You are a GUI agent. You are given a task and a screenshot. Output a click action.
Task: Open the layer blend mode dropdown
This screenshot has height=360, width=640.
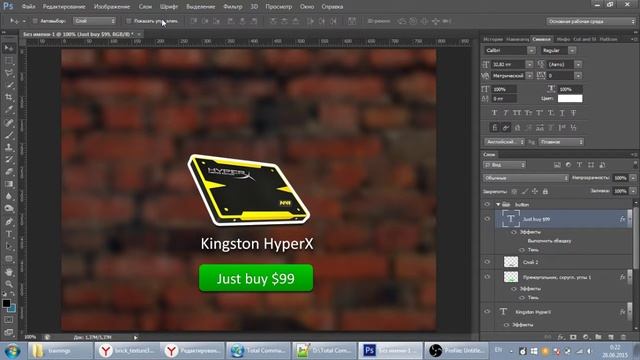tap(526, 178)
